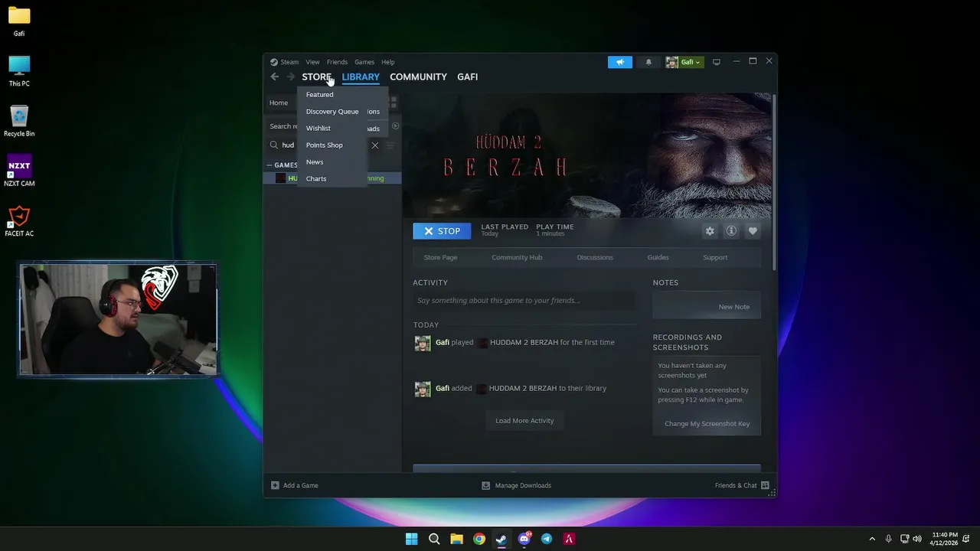This screenshot has width=980, height=551.
Task: Open the Recycle Bin
Action: click(19, 121)
